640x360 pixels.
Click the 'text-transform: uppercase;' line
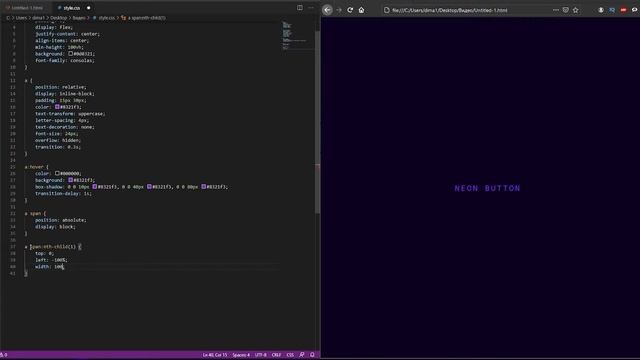click(x=70, y=113)
